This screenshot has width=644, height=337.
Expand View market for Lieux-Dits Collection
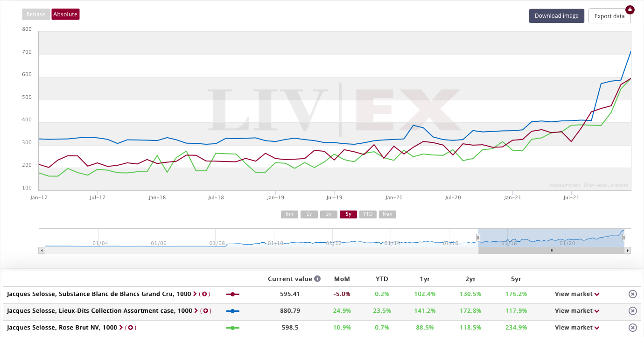pos(577,311)
